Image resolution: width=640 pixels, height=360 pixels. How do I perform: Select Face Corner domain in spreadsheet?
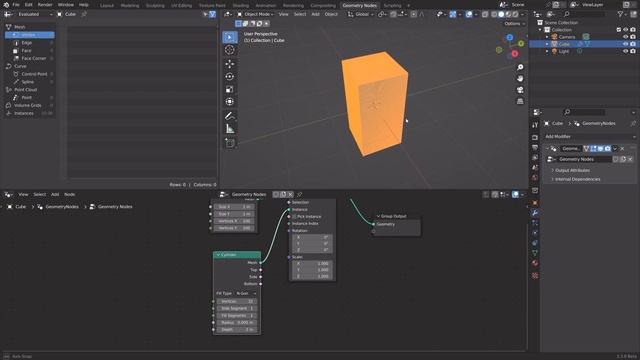click(x=29, y=58)
